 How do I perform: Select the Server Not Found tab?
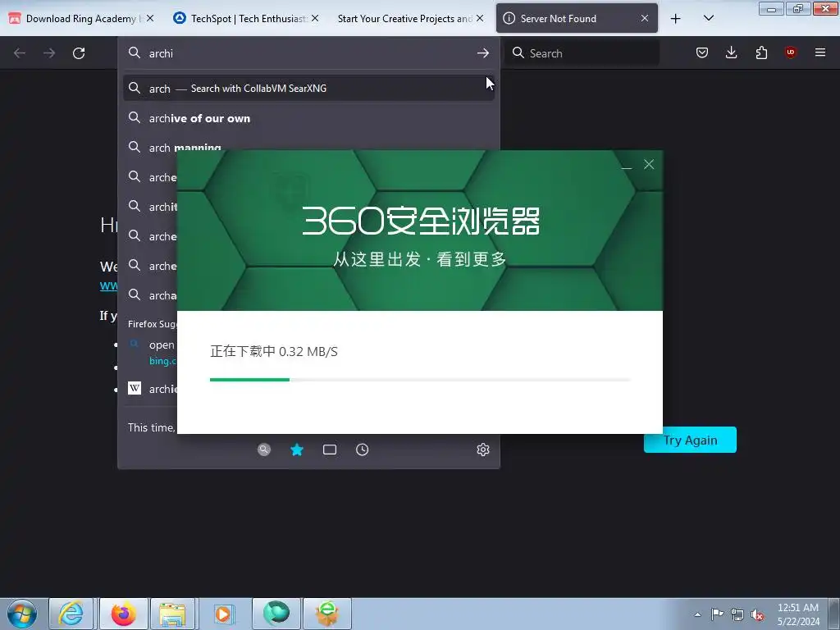tap(577, 18)
